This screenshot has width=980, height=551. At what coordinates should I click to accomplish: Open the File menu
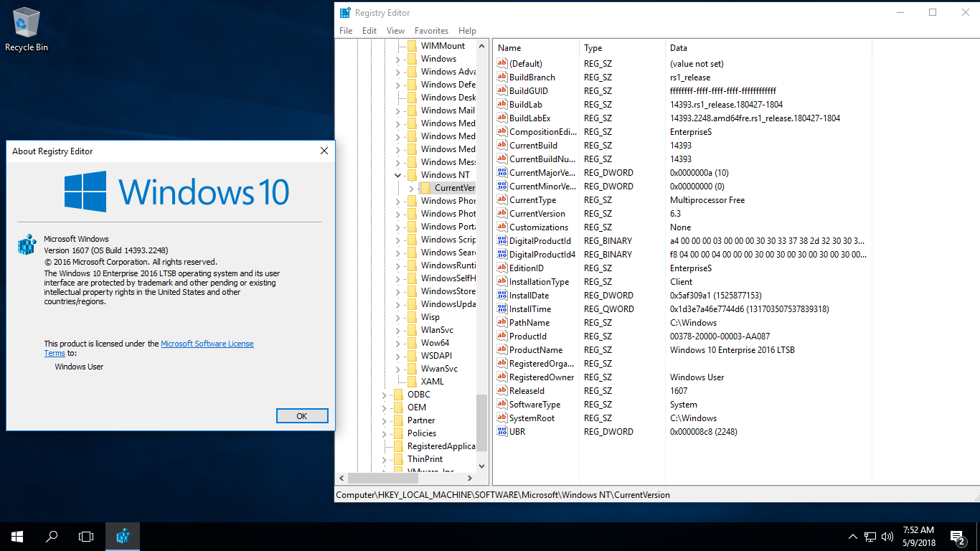click(x=346, y=31)
